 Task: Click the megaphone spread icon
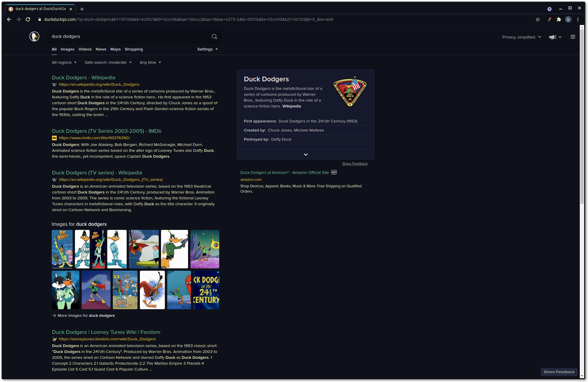click(x=552, y=37)
